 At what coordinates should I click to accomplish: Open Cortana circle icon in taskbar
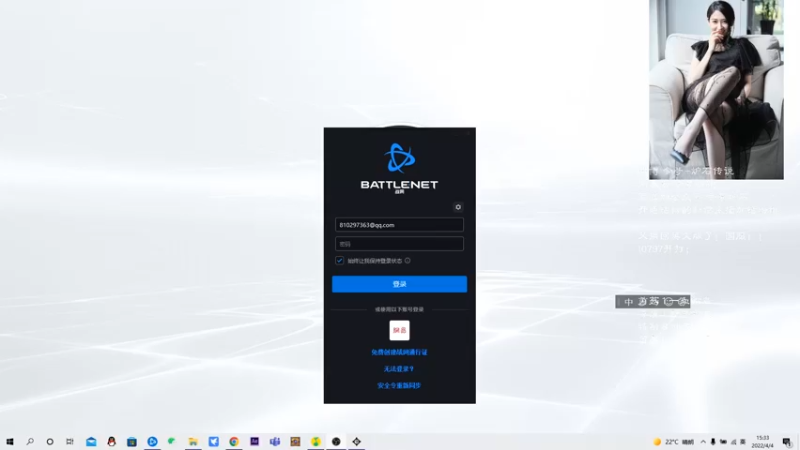point(50,441)
